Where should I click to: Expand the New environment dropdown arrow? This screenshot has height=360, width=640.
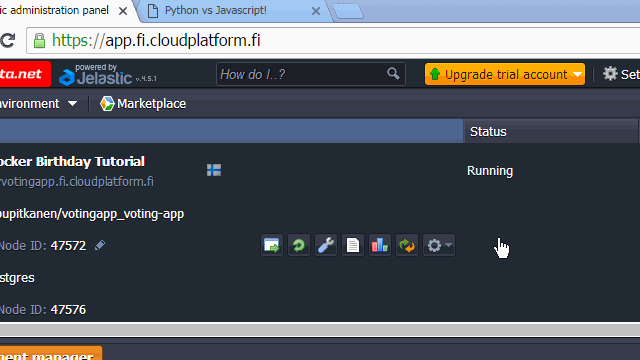(72, 104)
